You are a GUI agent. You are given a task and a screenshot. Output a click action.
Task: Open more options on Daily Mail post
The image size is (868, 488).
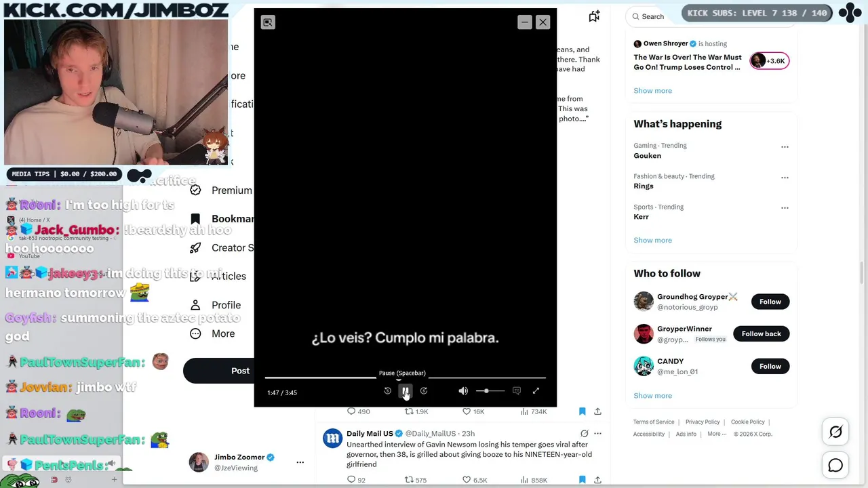[597, 434]
